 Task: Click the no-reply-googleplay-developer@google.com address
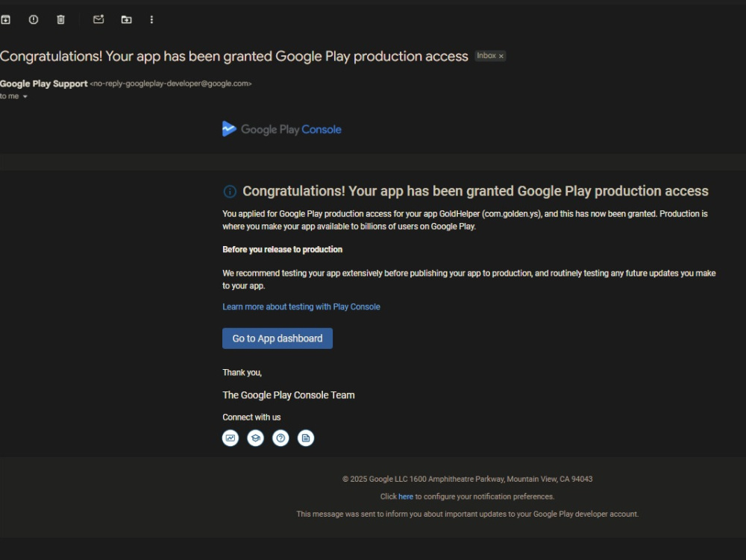(x=171, y=84)
